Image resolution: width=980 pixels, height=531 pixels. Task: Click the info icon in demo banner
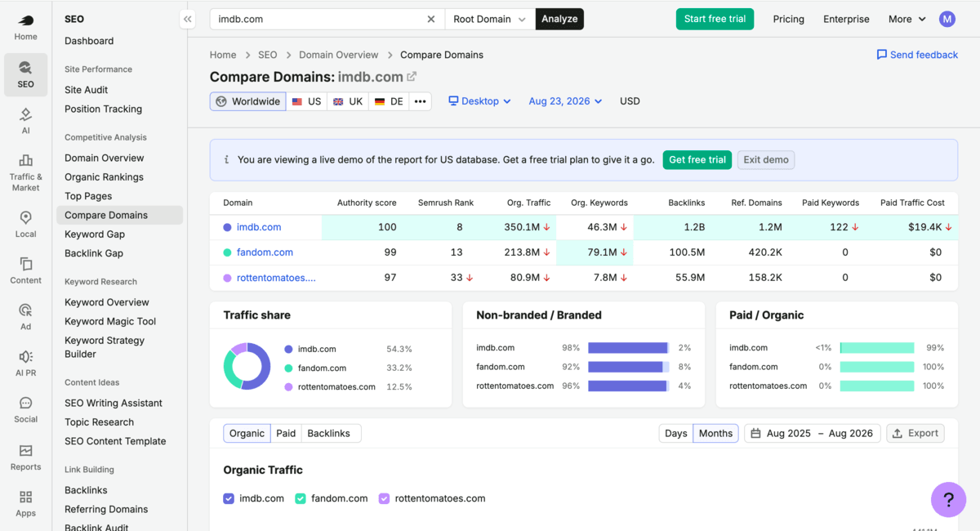[x=226, y=160]
